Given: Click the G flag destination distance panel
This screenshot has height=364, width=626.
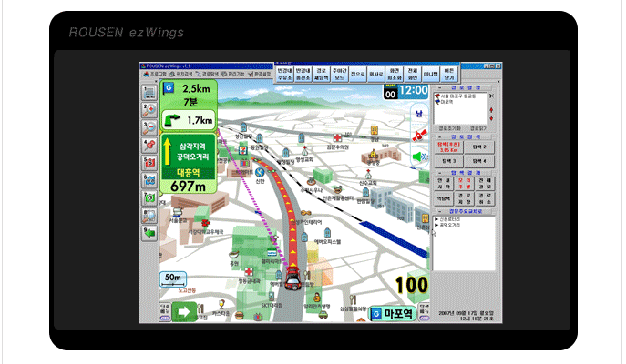Looking at the screenshot, I should click(x=190, y=95).
